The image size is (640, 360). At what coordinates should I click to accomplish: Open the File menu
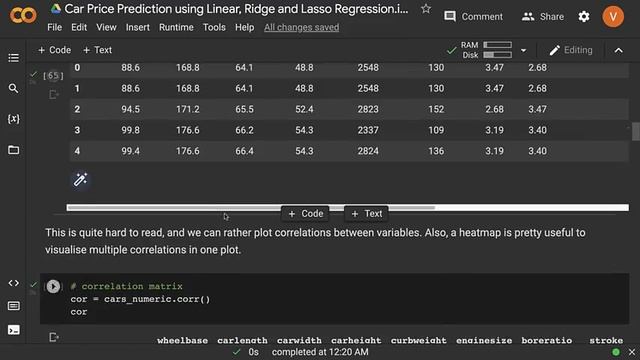coord(54,27)
